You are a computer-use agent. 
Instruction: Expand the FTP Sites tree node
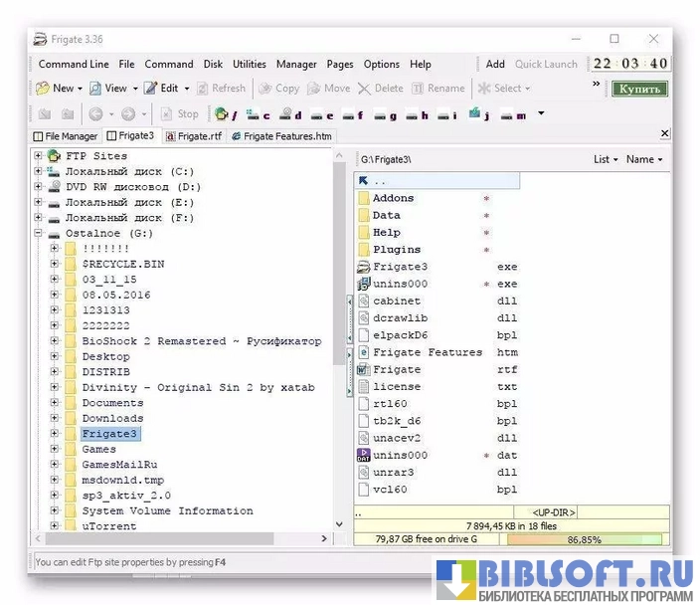(40, 156)
